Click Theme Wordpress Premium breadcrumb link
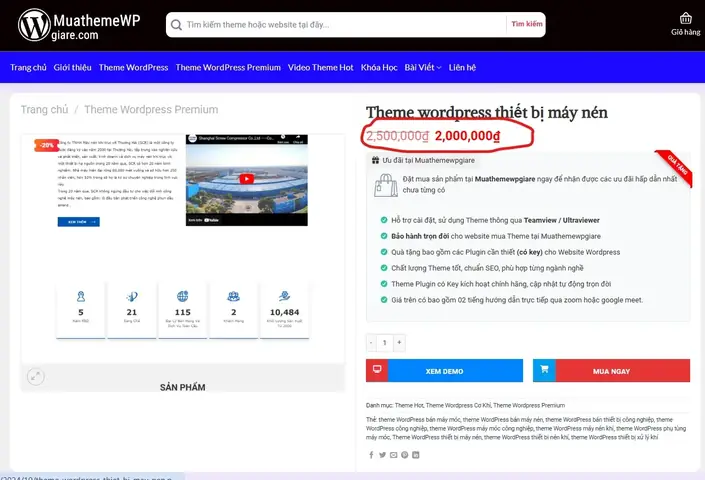The height and width of the screenshot is (480, 705). (x=151, y=109)
